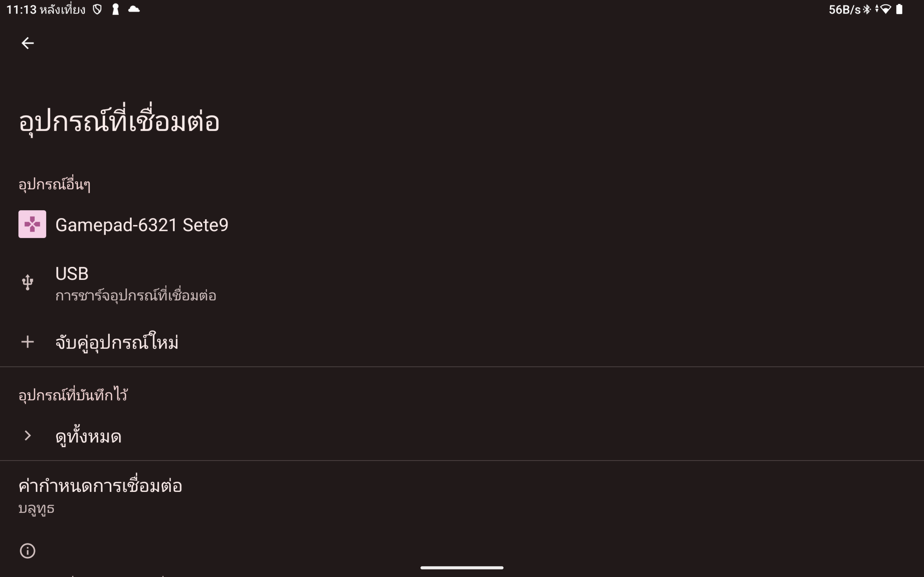
Task: Expand the chevron beside ดูทั้งหมด
Action: pyautogui.click(x=27, y=436)
